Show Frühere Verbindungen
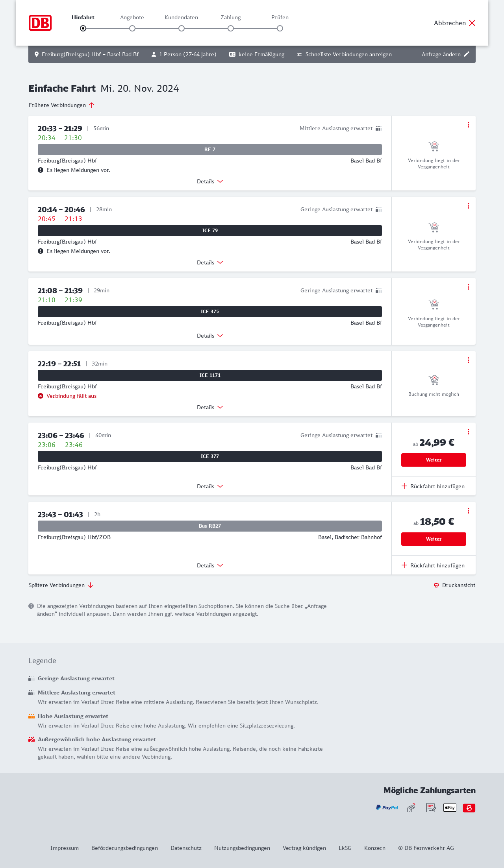This screenshot has width=504, height=868. tap(61, 105)
